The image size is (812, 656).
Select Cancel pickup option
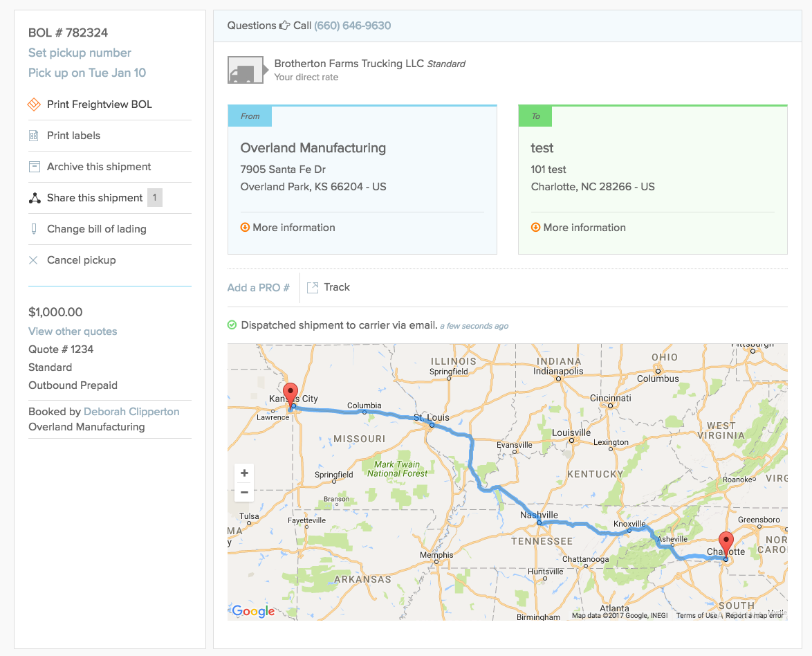[x=82, y=260]
